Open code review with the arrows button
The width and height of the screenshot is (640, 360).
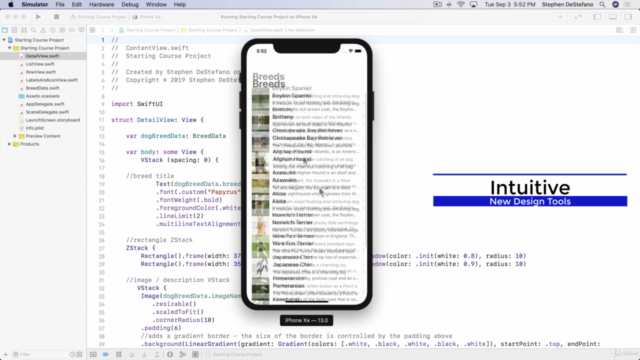pyautogui.click(x=578, y=17)
